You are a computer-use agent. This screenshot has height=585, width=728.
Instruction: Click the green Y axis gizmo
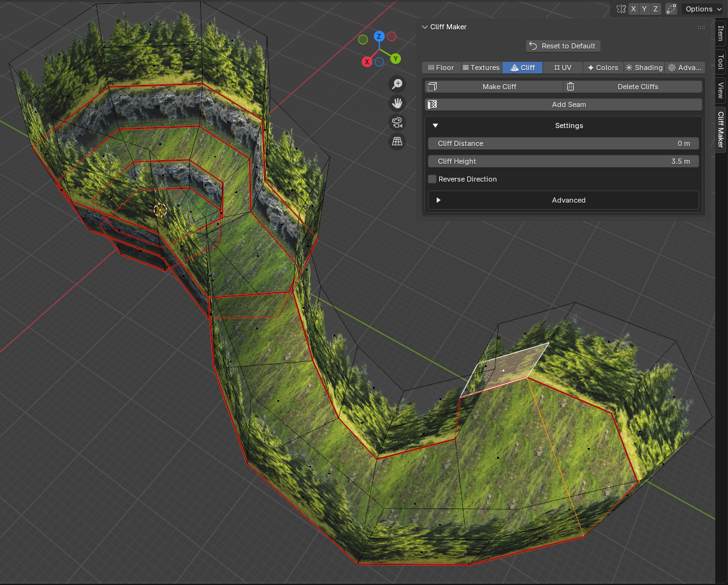tap(395, 59)
